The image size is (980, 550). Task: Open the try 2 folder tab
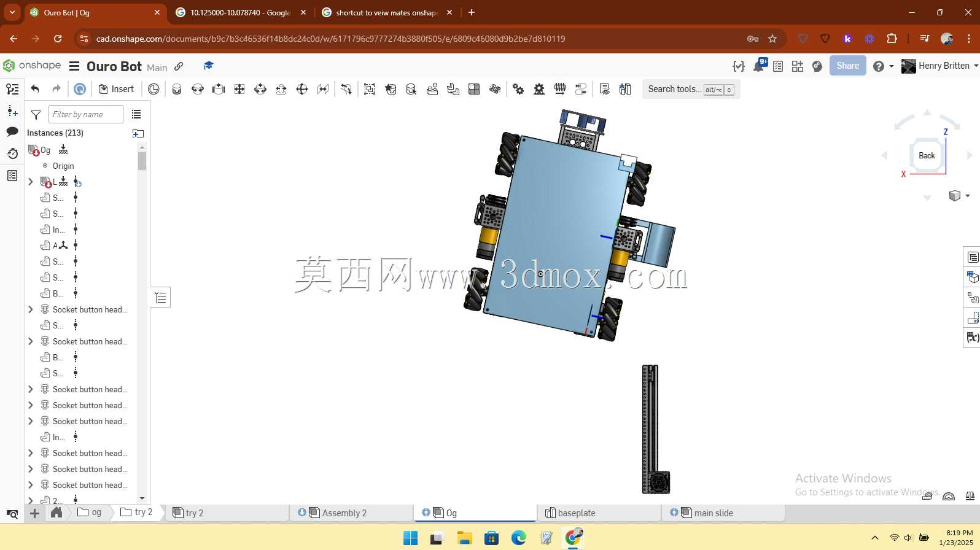pyautogui.click(x=136, y=512)
